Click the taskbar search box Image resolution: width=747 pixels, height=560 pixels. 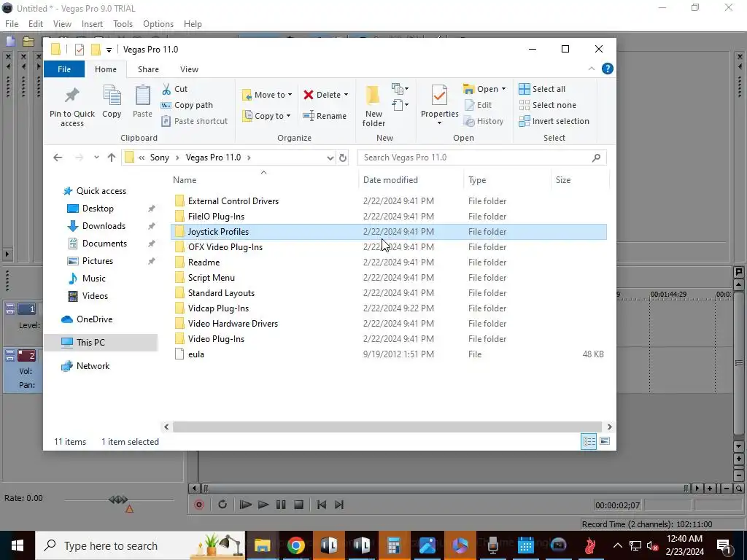140,545
